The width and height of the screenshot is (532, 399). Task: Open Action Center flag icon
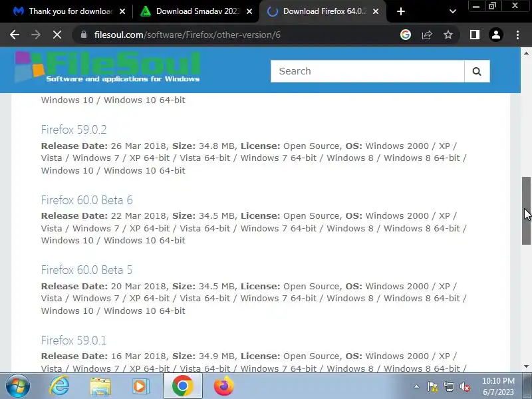click(x=433, y=386)
